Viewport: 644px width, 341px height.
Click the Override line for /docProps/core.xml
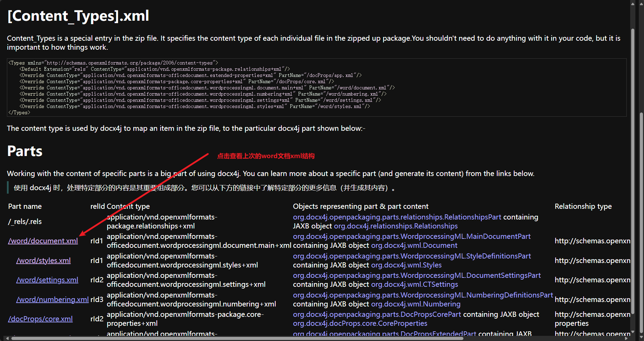177,81
